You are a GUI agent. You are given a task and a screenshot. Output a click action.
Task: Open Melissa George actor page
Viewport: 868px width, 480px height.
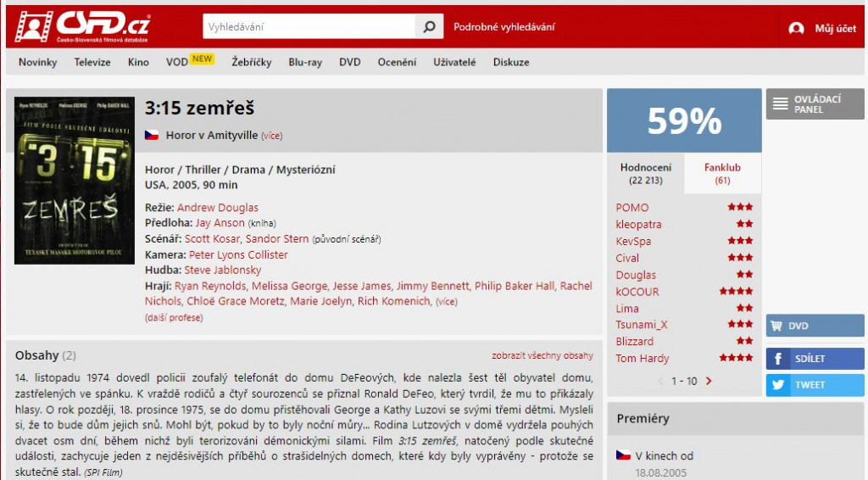[x=290, y=287]
